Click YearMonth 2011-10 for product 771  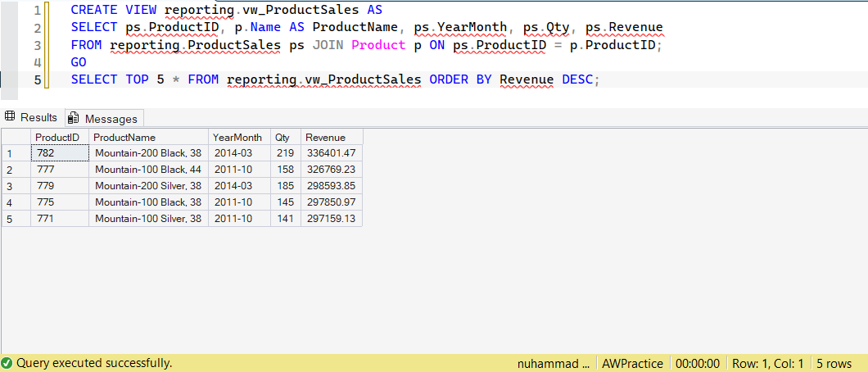click(x=239, y=218)
